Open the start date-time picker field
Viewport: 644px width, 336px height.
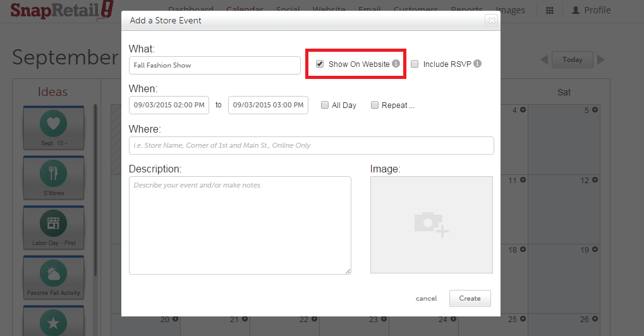(169, 105)
